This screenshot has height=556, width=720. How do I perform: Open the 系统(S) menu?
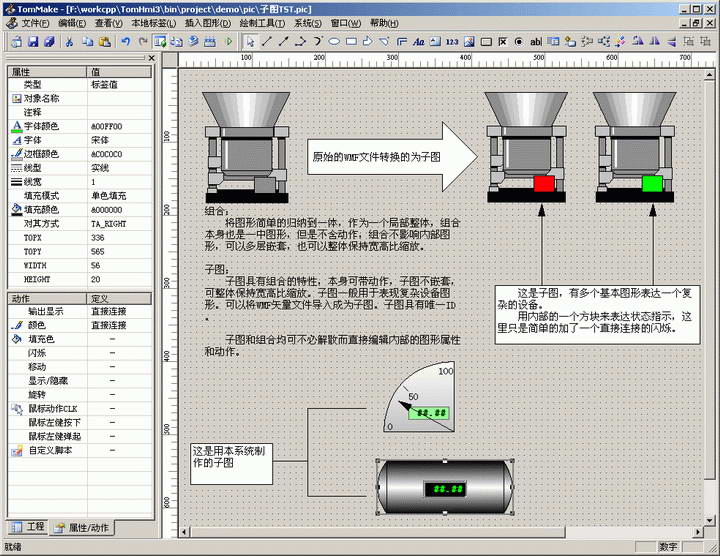tap(308, 23)
